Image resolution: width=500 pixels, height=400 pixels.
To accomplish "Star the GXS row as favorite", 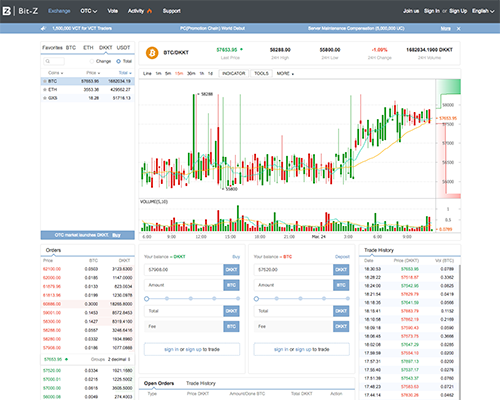I will click(x=45, y=98).
